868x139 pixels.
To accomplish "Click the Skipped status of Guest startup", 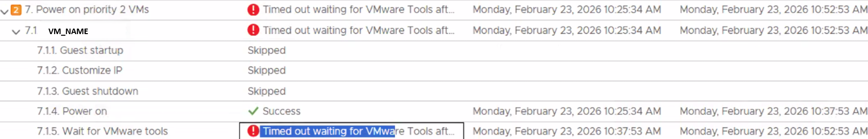I will click(x=267, y=50).
